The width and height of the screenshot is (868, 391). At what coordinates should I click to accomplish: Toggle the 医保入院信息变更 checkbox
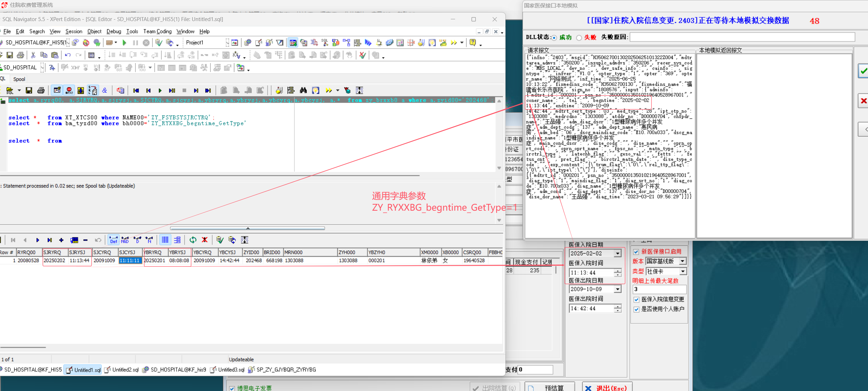[x=636, y=299]
